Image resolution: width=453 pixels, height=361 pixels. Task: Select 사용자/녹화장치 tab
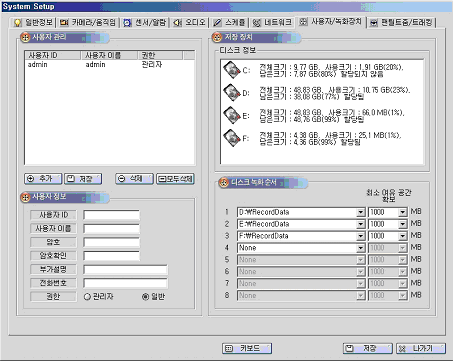[330, 22]
